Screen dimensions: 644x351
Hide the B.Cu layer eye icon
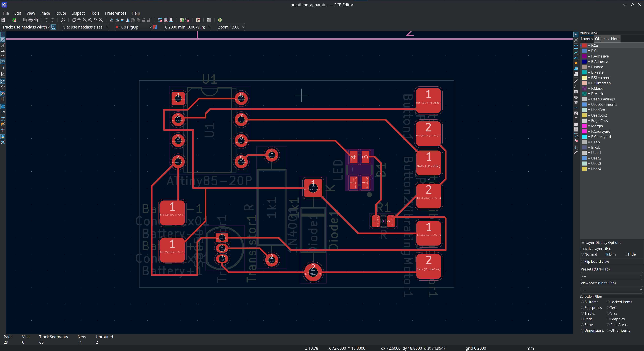pos(589,51)
